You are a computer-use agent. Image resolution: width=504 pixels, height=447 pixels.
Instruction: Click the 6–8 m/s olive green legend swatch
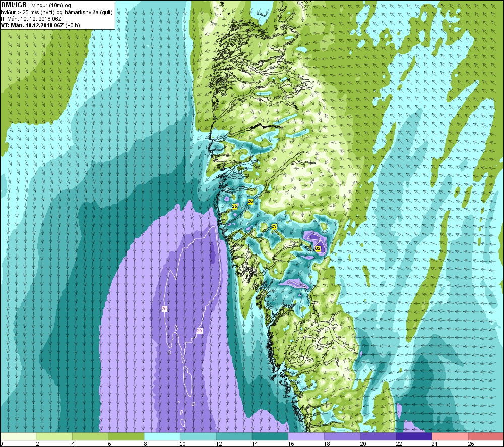pos(127,436)
